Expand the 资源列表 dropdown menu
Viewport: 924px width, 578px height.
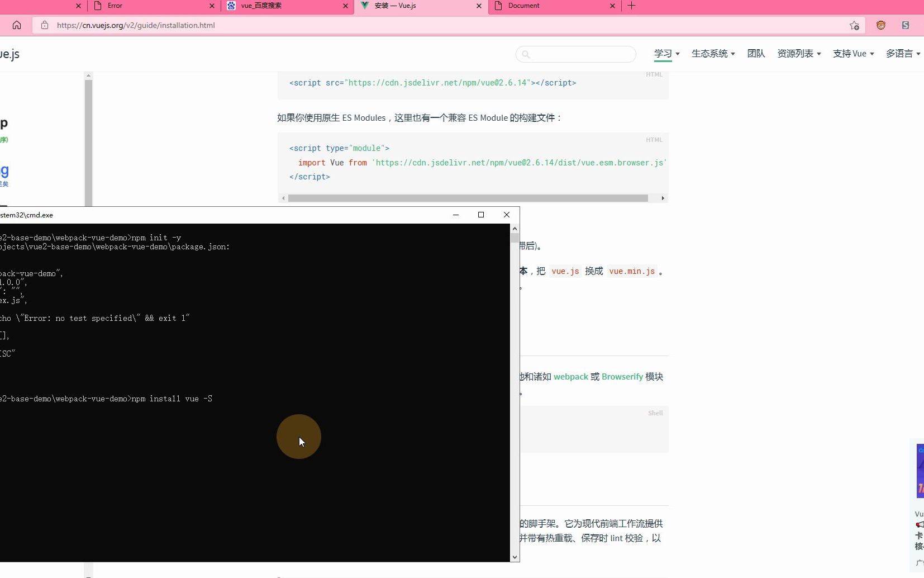(799, 54)
